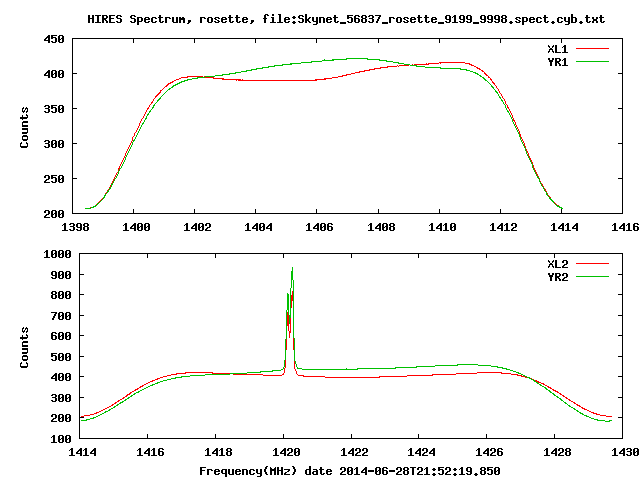This screenshot has height=480, width=640.
Task: Click the 1000 tick label on lower plot
Action: pos(57,254)
